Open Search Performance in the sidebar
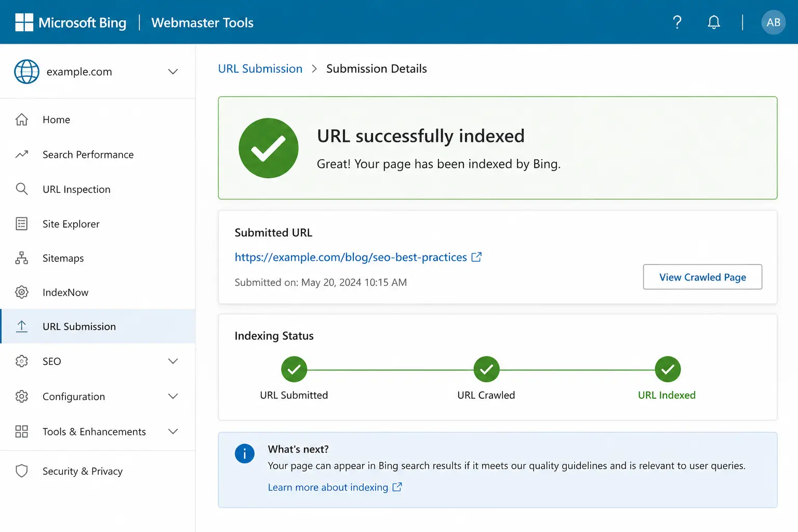The width and height of the screenshot is (798, 532). pos(98,154)
